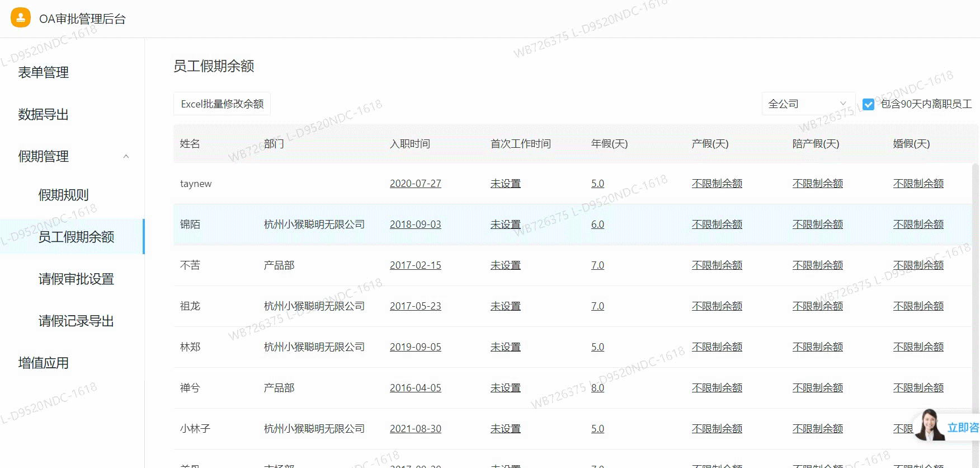Click taynew's 未设置 first work time
980x468 pixels.
tap(506, 184)
